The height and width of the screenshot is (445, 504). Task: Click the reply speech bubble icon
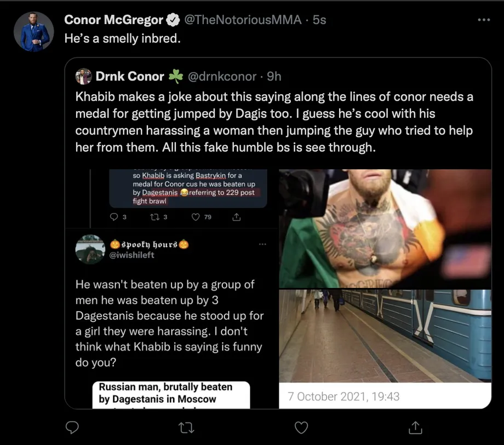point(72,427)
